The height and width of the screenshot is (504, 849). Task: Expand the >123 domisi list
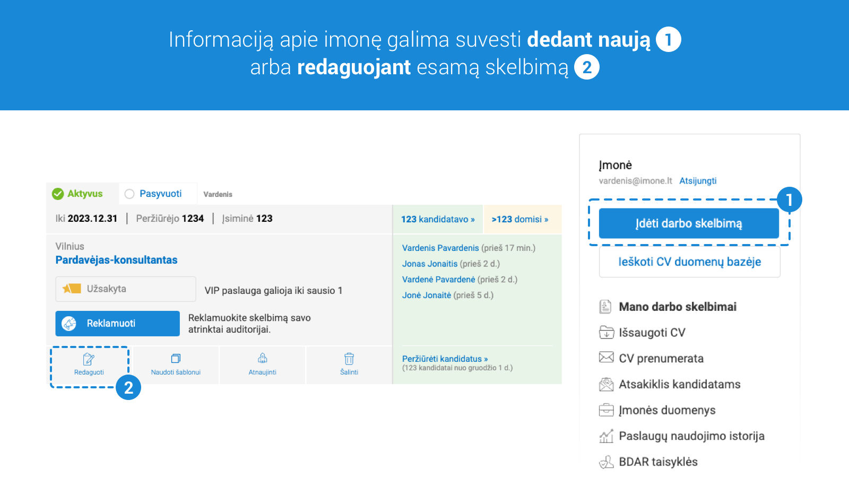tap(519, 219)
